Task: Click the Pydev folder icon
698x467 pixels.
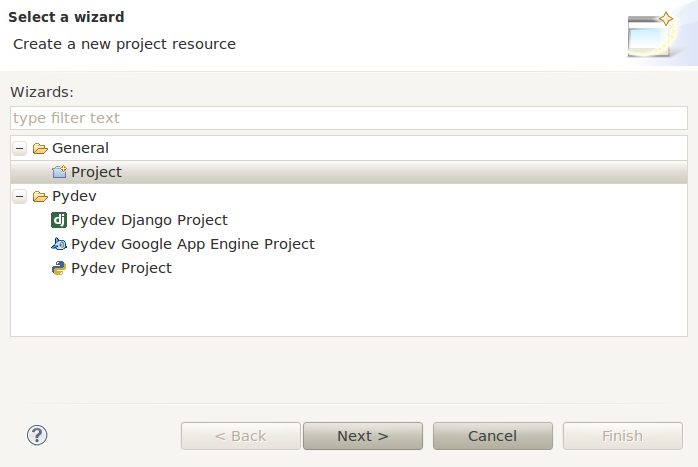Action: point(40,196)
